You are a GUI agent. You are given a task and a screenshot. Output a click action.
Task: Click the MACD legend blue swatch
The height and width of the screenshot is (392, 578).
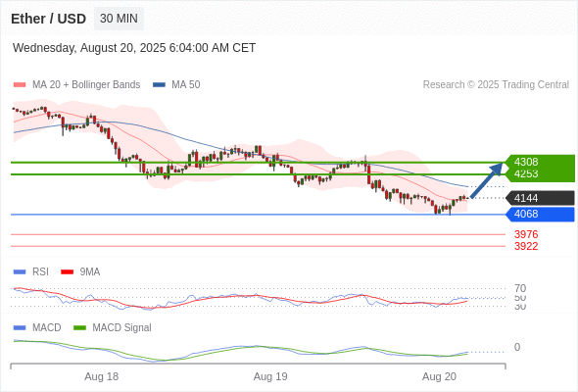(x=20, y=327)
